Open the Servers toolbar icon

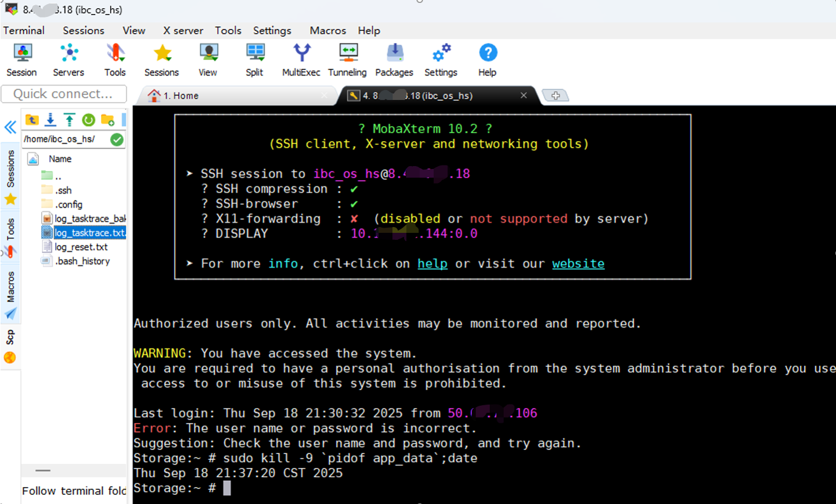[69, 60]
